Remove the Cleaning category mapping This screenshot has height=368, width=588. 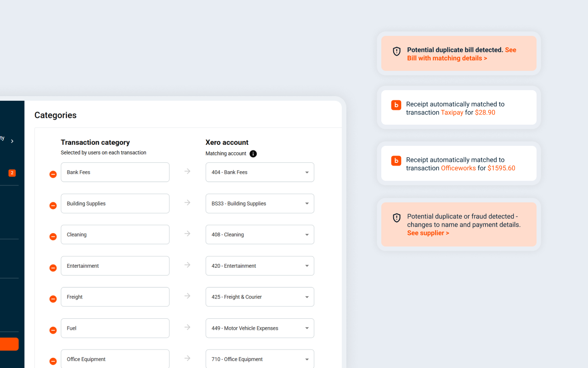pyautogui.click(x=53, y=236)
